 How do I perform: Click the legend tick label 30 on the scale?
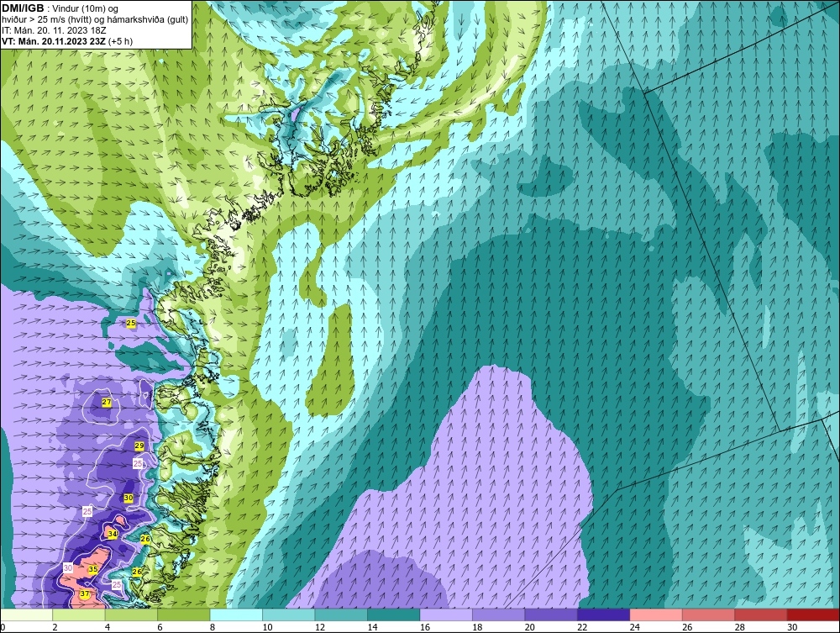click(792, 627)
